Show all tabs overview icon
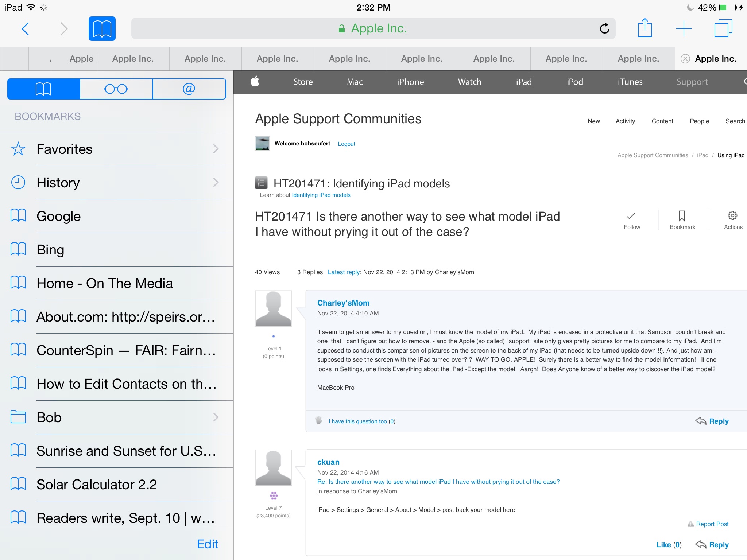Viewport: 747px width, 560px height. pos(723,28)
